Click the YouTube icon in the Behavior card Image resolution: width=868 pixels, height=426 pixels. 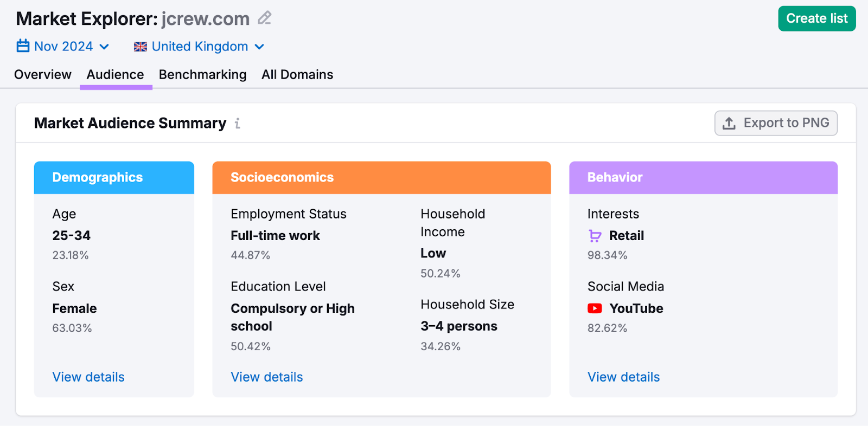point(595,308)
